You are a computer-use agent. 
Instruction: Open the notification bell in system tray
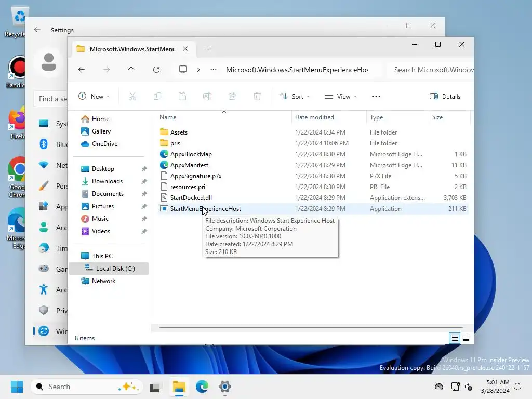coord(518,387)
